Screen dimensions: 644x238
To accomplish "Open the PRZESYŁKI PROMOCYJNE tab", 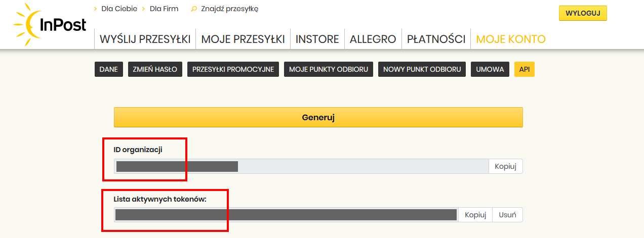I will tap(233, 70).
